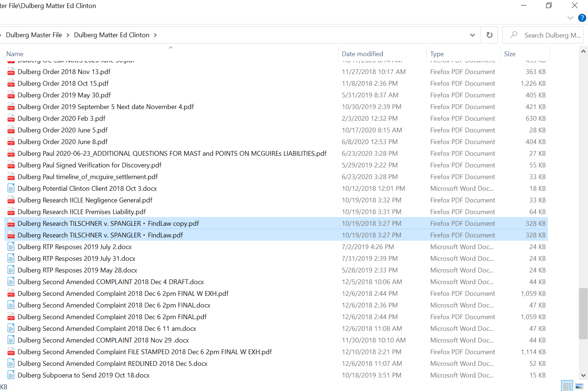Sort files by Type column header
Image resolution: width=588 pixels, height=391 pixels.
pyautogui.click(x=437, y=54)
